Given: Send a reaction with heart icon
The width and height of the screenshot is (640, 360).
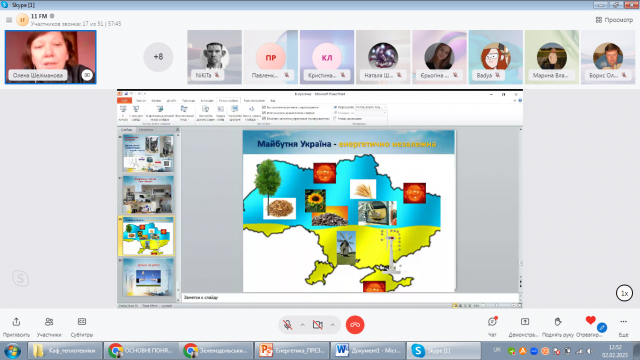Looking at the screenshot, I should pyautogui.click(x=590, y=320).
